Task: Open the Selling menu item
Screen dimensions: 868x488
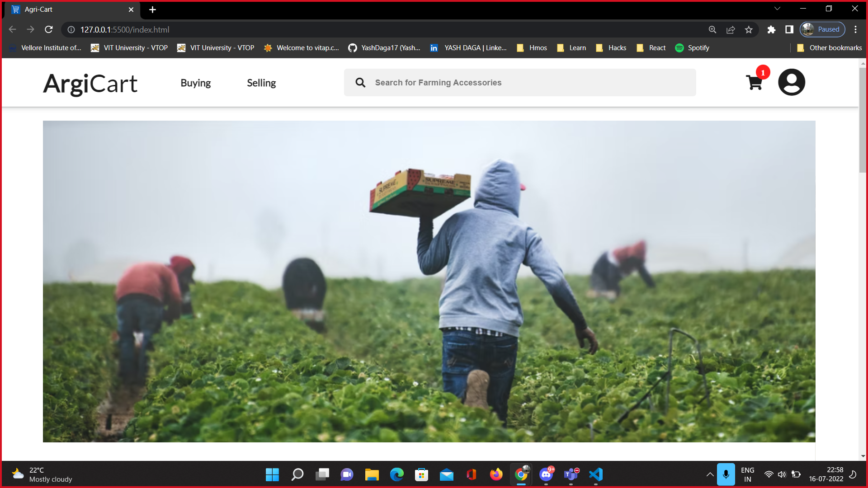Action: pos(261,83)
